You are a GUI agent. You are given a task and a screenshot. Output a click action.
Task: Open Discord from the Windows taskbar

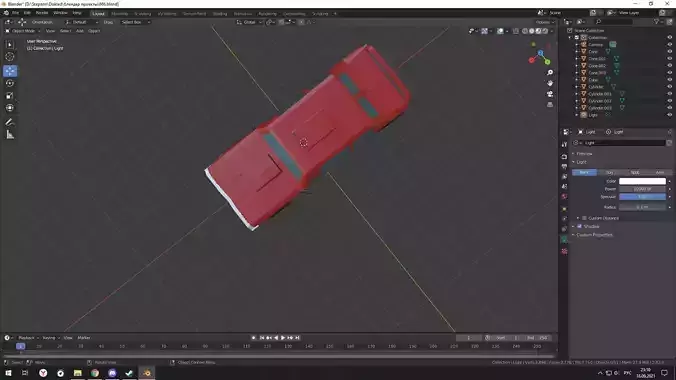112,373
